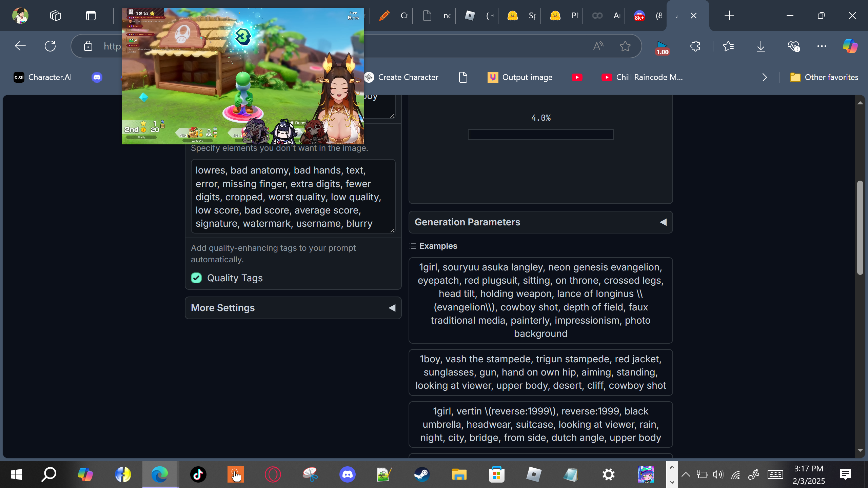Open the video speed extension showing 1.00

click(x=662, y=47)
